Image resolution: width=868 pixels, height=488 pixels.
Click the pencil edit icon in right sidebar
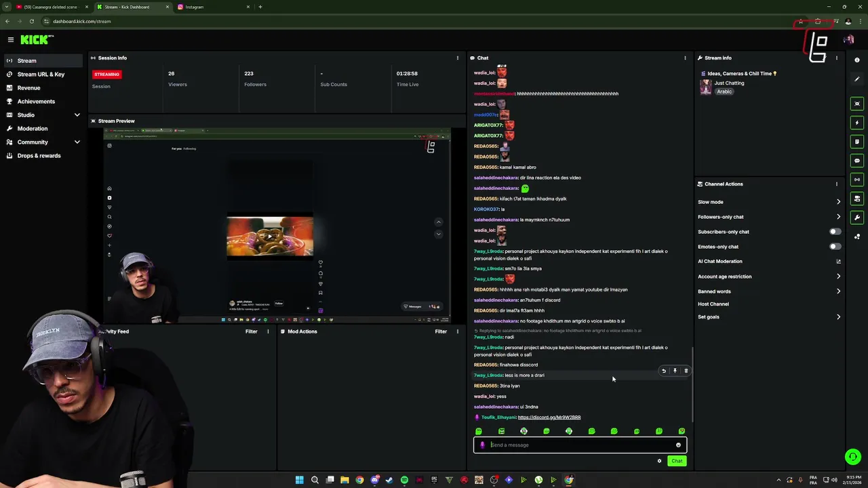(857, 79)
